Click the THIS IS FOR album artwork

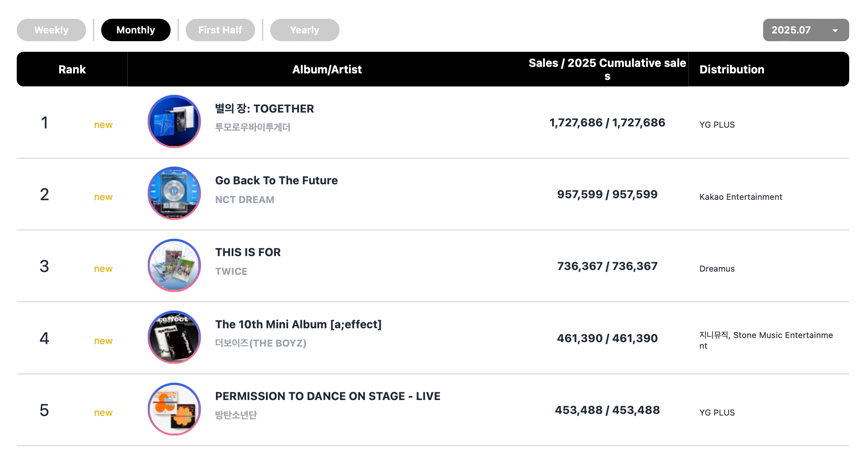[174, 265]
